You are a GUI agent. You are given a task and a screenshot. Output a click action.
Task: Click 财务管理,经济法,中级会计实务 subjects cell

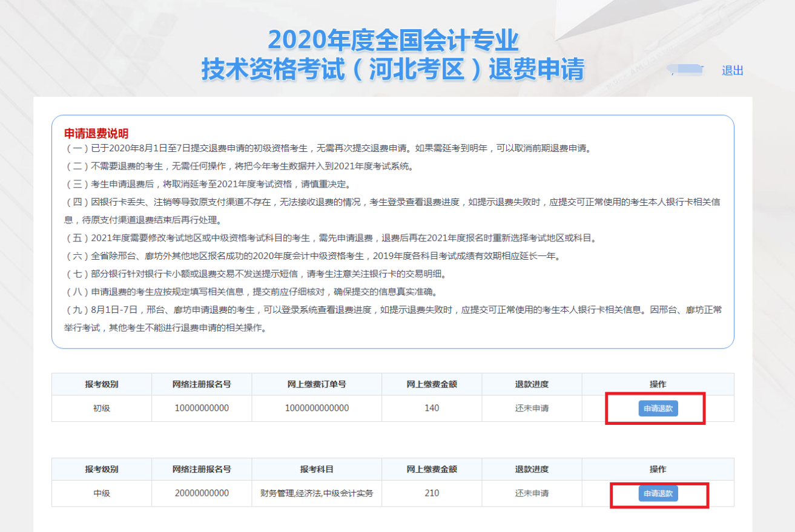tap(317, 493)
